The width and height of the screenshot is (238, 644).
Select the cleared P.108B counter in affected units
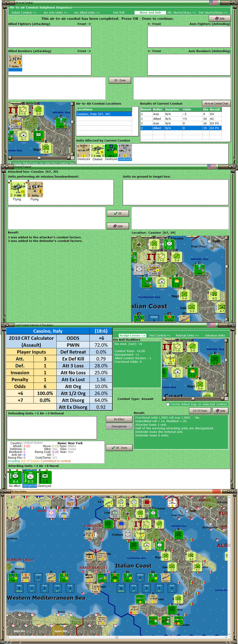click(x=97, y=151)
